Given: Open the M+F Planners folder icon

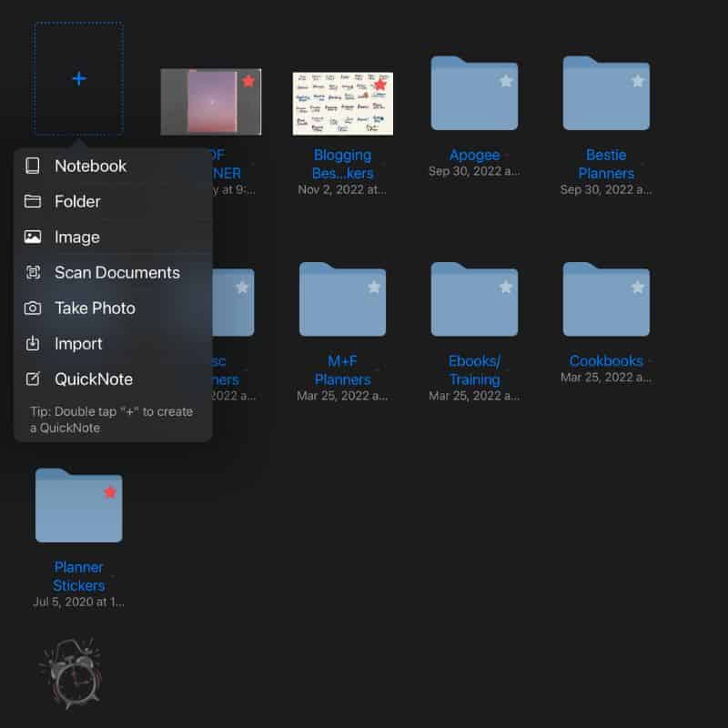Looking at the screenshot, I should coord(342,299).
